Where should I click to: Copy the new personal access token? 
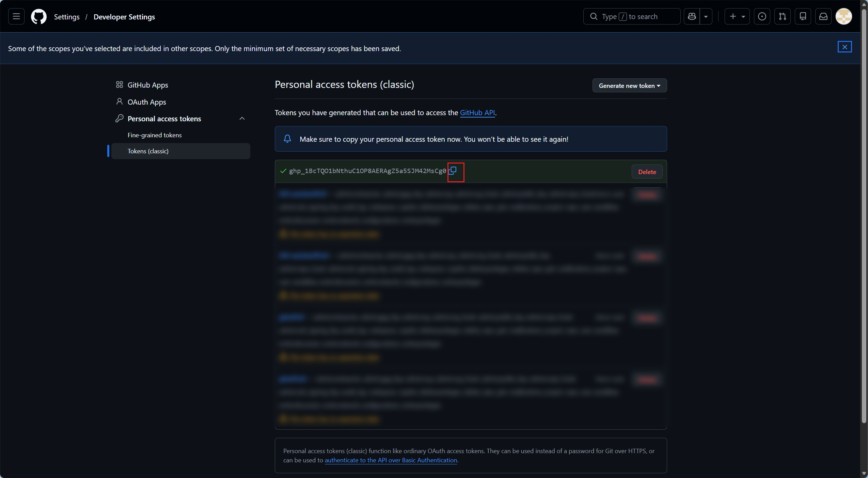click(x=453, y=170)
